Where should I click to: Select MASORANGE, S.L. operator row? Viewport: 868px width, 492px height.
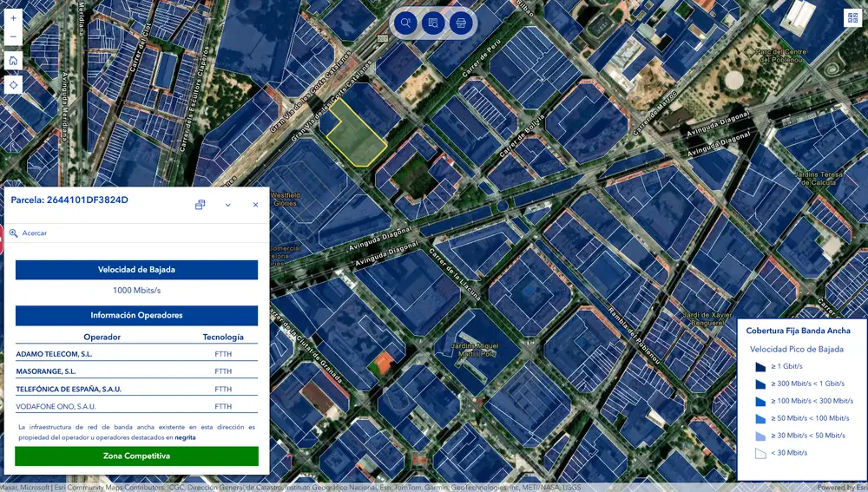click(137, 371)
